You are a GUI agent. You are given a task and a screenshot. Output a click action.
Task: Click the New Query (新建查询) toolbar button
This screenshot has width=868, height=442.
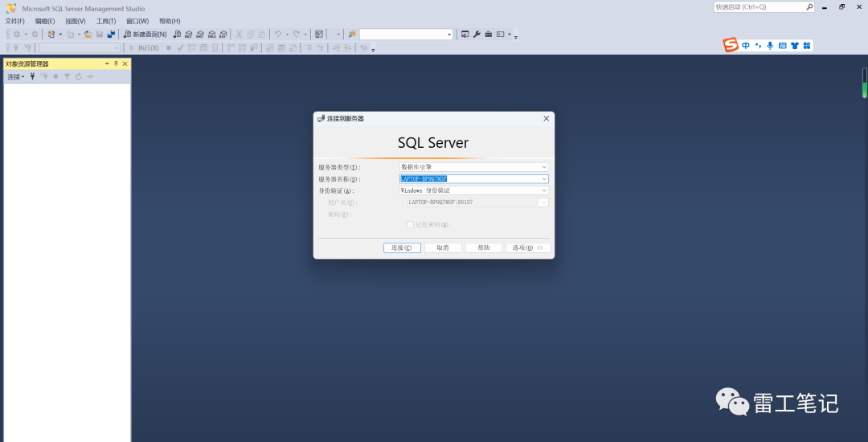pos(145,35)
